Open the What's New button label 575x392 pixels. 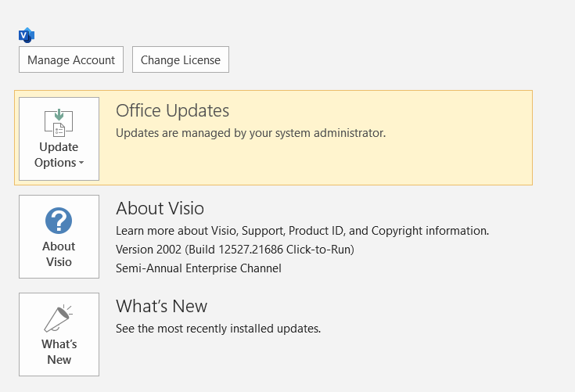click(x=59, y=352)
